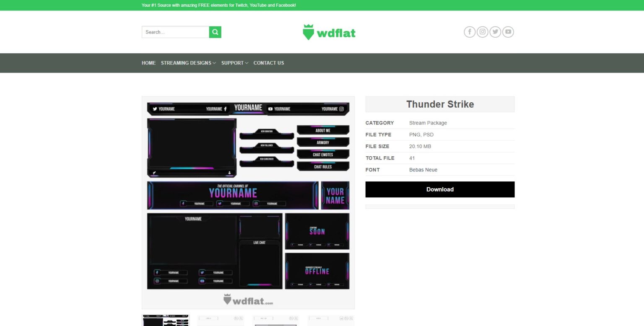Open the YouTube channel icon in header
Screen dimensions: 644x326
coord(508,32)
